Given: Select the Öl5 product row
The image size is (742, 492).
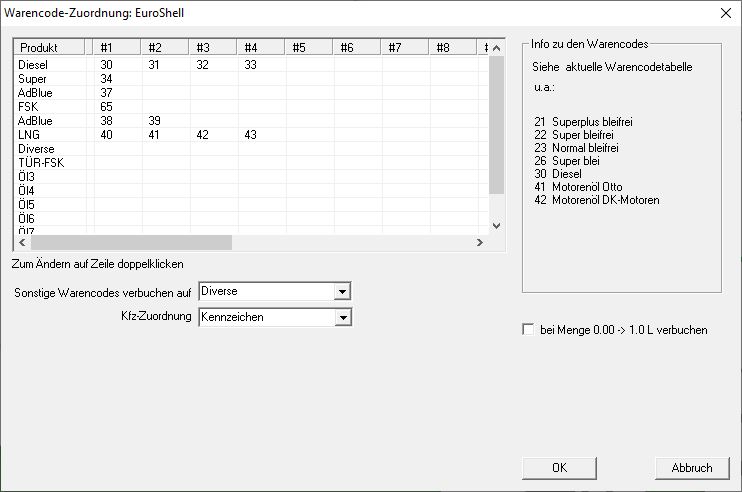Looking at the screenshot, I should (x=252, y=204).
